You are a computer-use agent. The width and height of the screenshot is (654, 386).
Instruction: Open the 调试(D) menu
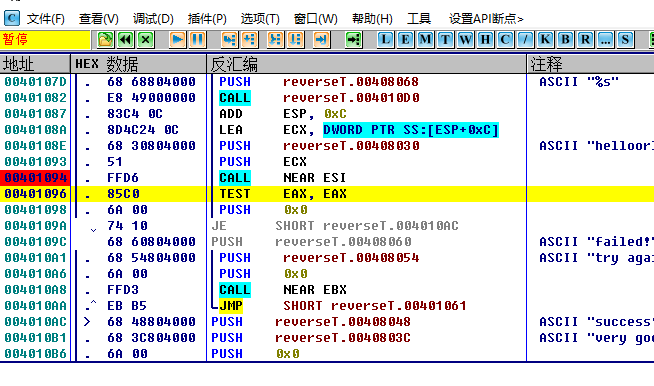[x=153, y=19]
